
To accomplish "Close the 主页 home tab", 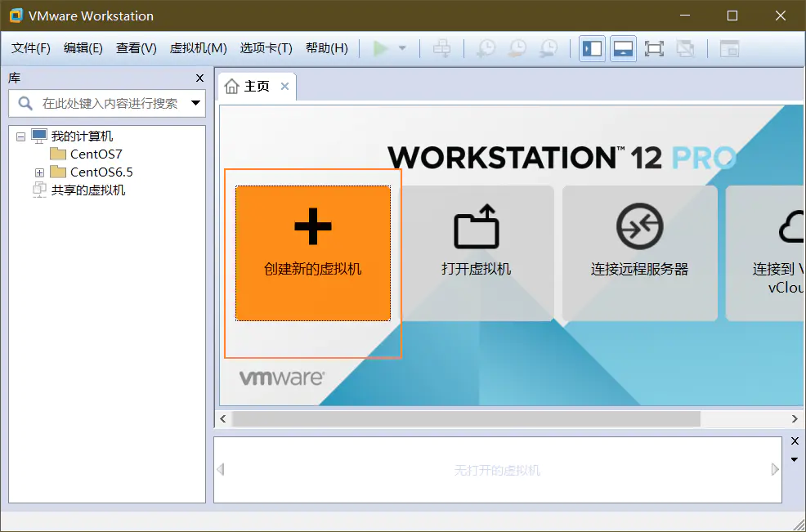I will (x=284, y=87).
